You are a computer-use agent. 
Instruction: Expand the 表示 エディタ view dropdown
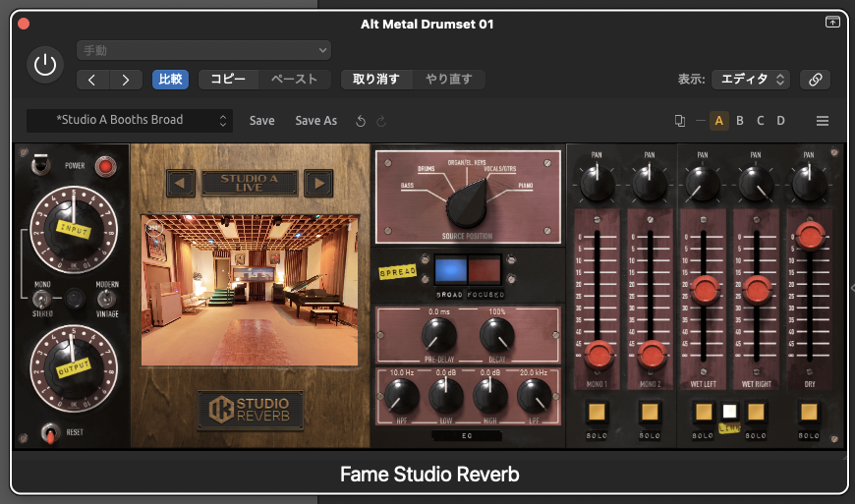point(752,80)
